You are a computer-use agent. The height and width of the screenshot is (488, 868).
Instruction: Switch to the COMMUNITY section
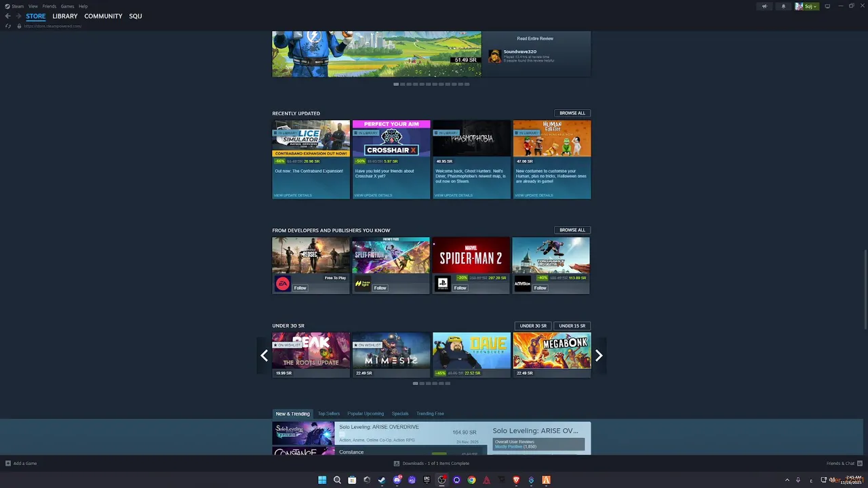point(103,16)
